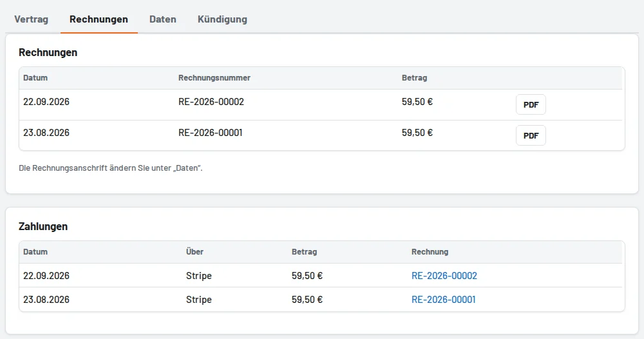644x339 pixels.
Task: Click Stripe in the 22.09.2026 payment row
Action: pos(199,276)
